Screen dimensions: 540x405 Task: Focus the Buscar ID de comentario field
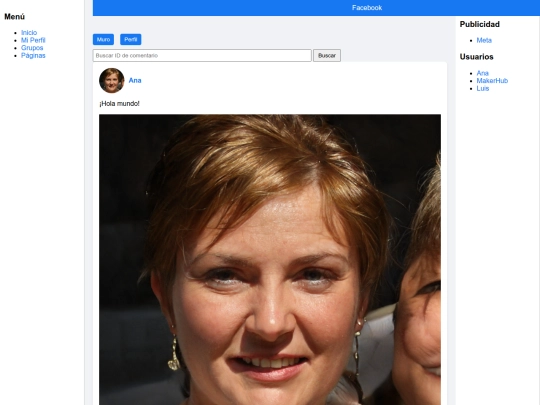(x=202, y=55)
